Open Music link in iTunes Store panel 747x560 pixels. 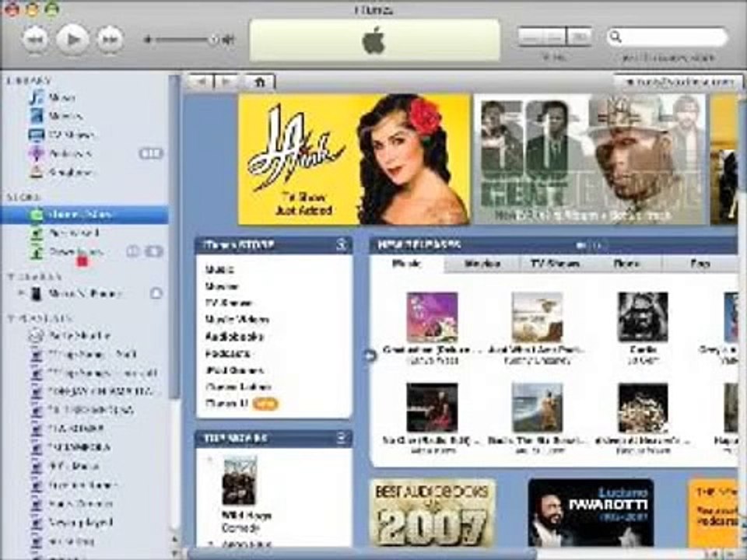tap(219, 270)
